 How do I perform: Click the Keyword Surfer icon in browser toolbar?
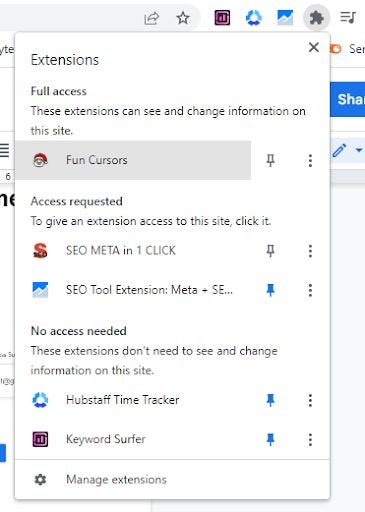pos(222,18)
